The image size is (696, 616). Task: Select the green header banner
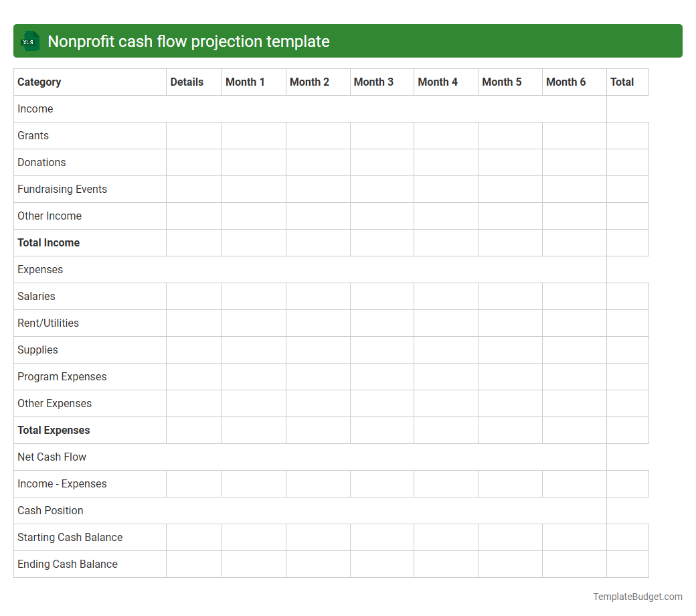click(348, 41)
